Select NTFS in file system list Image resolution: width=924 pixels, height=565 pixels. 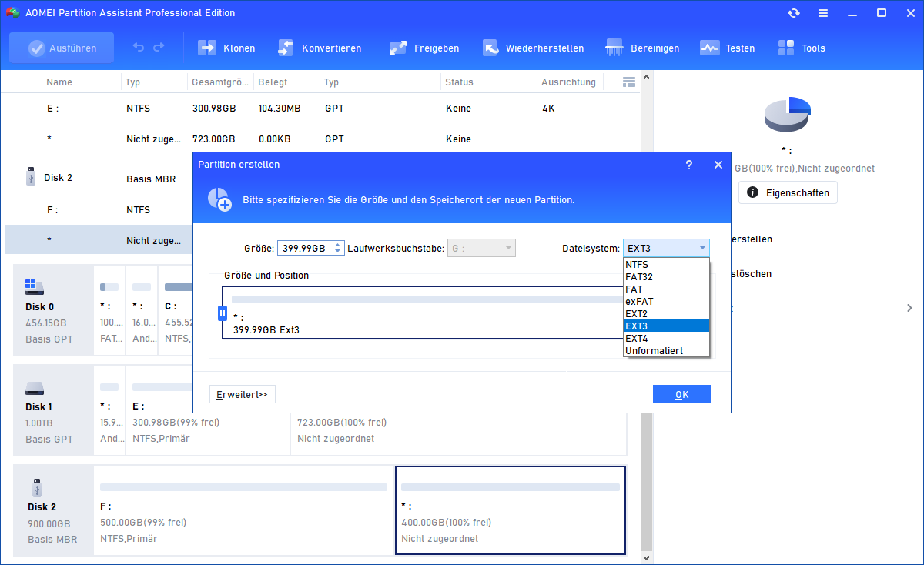click(666, 265)
